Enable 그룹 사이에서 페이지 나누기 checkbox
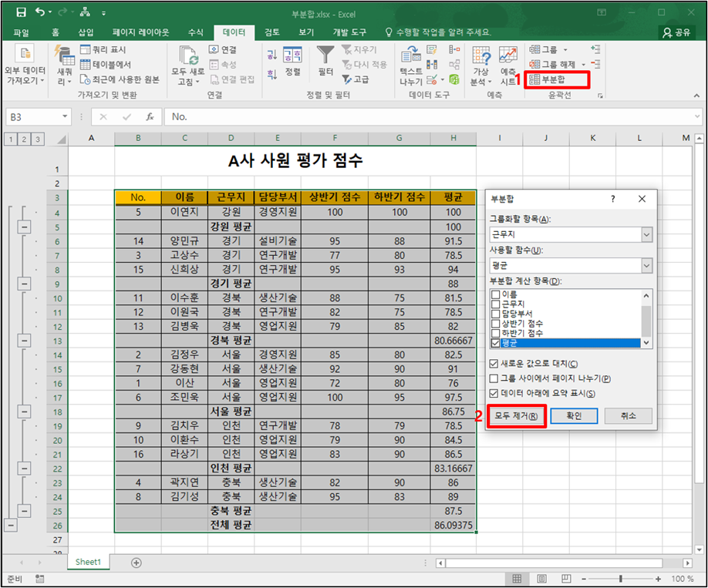 pos(494,378)
